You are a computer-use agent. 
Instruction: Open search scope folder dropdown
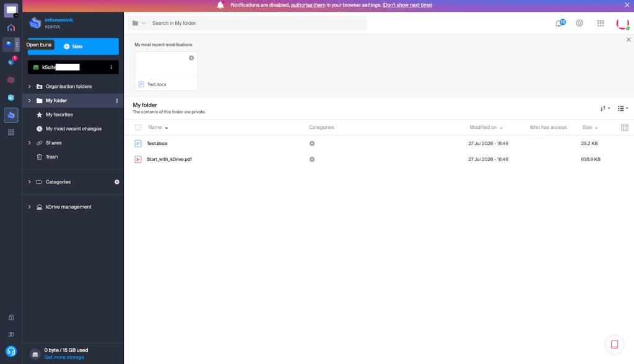[x=139, y=23]
